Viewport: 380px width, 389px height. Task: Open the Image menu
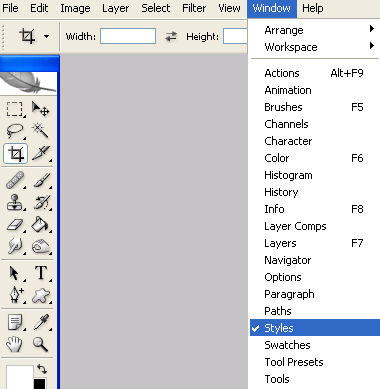click(75, 8)
